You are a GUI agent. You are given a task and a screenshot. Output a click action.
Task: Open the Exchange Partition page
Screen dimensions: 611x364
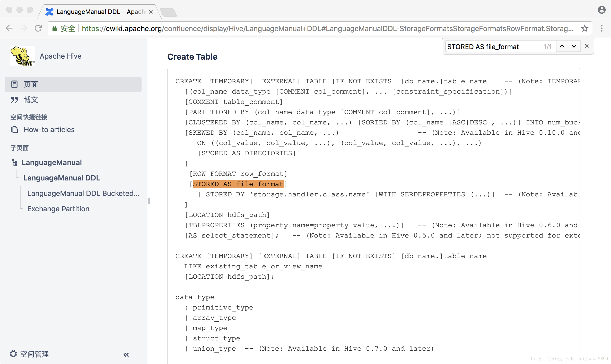pyautogui.click(x=58, y=209)
